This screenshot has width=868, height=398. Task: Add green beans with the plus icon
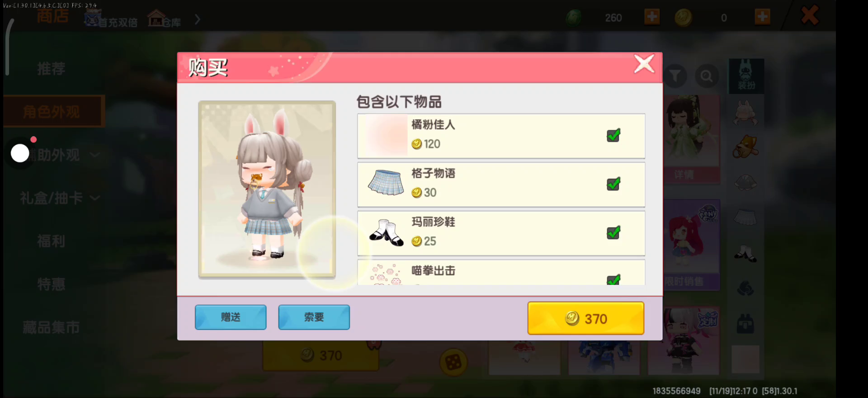pyautogui.click(x=652, y=17)
